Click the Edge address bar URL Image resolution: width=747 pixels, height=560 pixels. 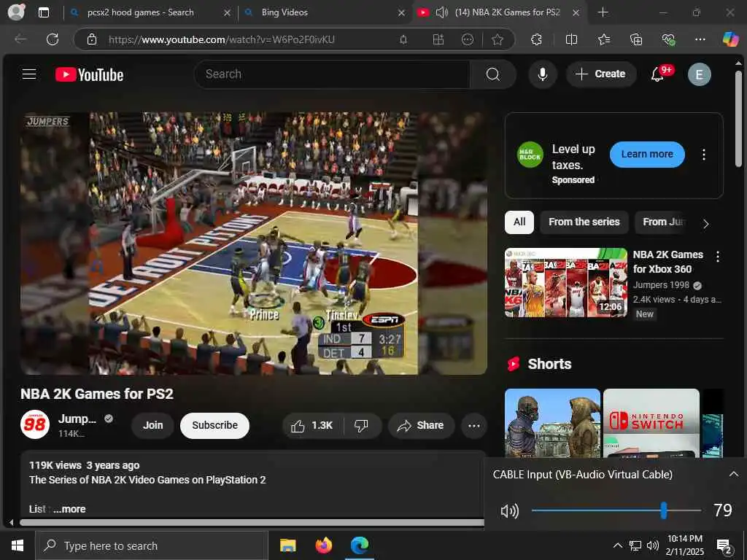point(222,39)
